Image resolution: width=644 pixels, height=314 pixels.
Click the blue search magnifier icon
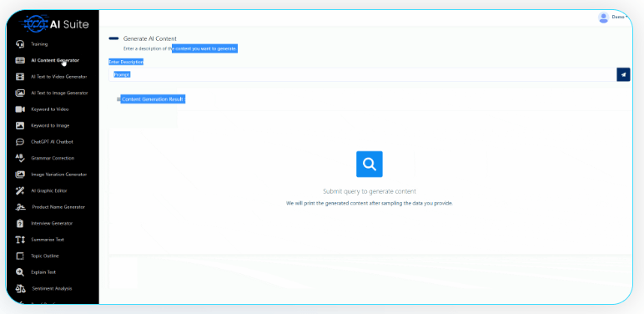coord(370,164)
